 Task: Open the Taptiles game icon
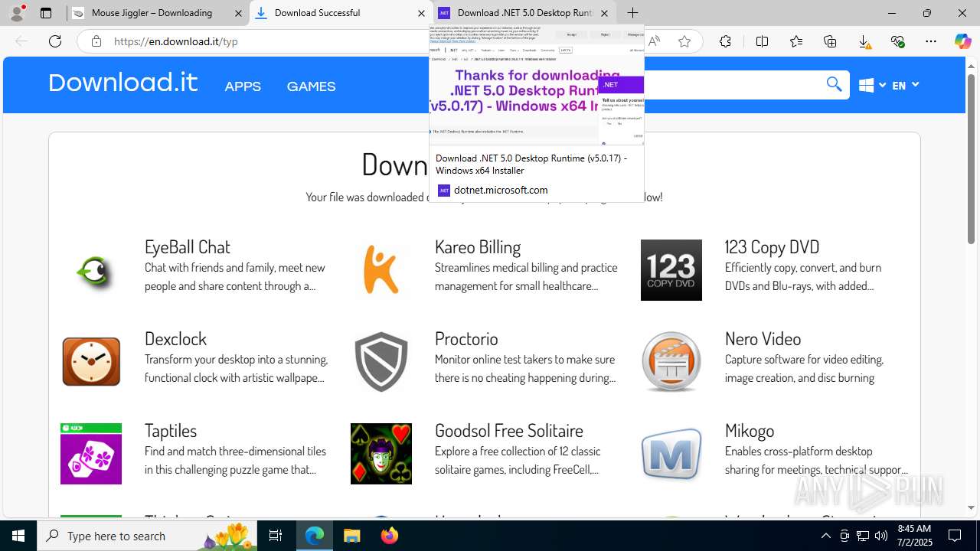click(91, 454)
